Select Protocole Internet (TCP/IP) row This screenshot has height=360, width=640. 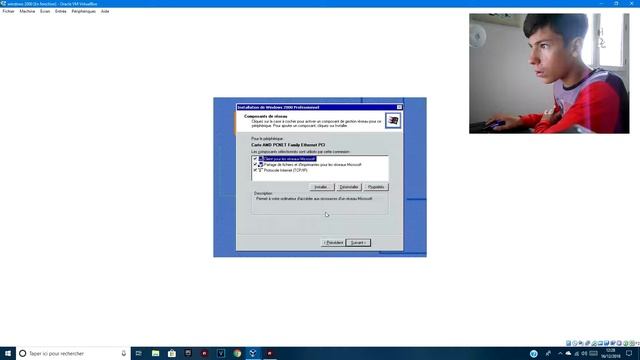(285, 170)
